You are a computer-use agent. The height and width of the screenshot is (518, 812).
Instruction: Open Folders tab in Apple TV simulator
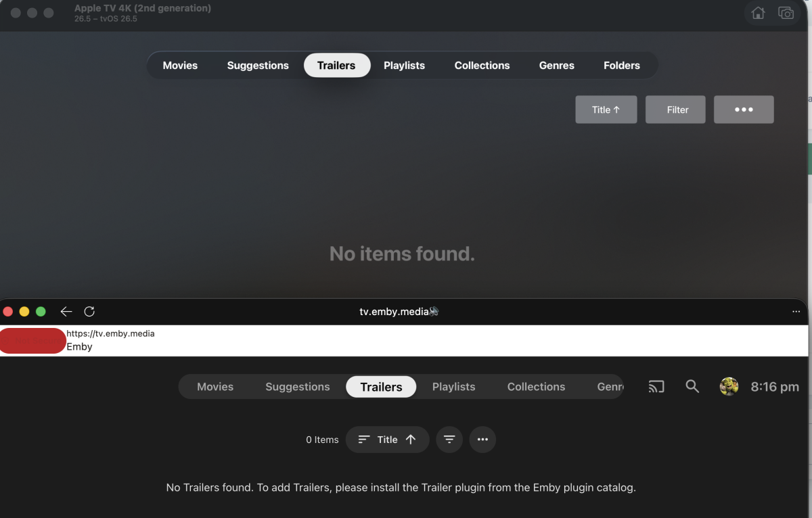622,66
